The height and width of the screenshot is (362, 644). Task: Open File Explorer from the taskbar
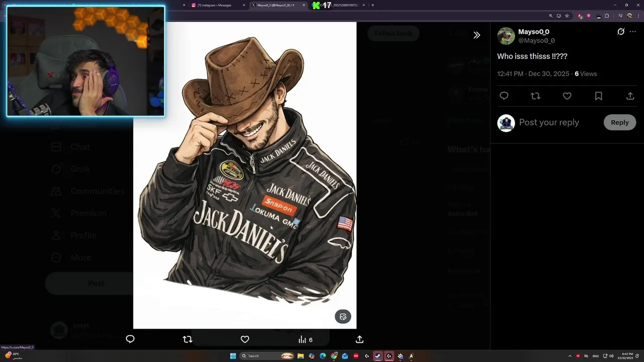pyautogui.click(x=300, y=356)
